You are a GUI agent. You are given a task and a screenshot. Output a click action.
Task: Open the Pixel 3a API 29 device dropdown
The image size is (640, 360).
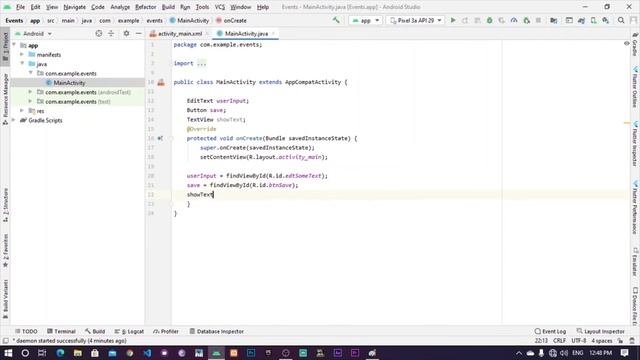coord(415,20)
